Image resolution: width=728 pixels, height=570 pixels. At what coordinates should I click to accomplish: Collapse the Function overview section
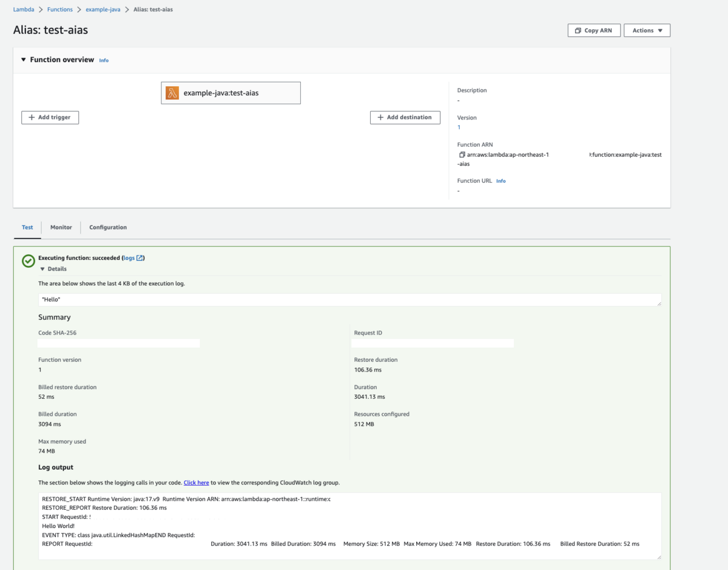[x=24, y=60]
